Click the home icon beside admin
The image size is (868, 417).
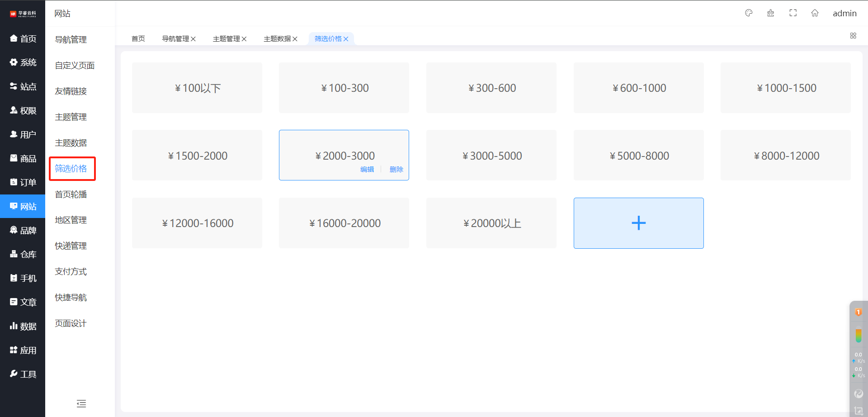point(815,13)
